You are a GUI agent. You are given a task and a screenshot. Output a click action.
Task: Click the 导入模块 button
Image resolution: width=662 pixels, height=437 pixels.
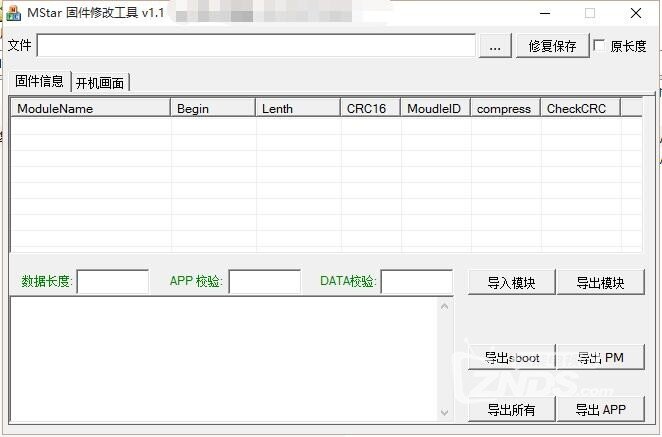pyautogui.click(x=511, y=282)
